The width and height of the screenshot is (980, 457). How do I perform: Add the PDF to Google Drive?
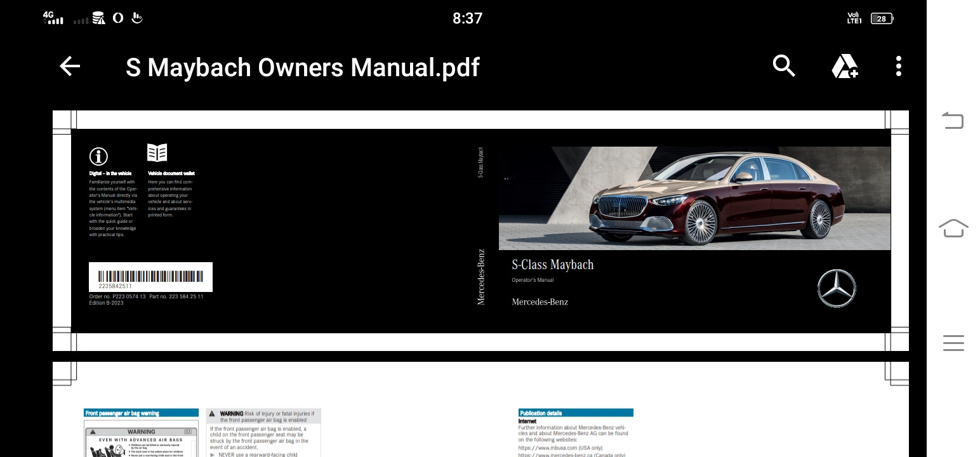[845, 66]
